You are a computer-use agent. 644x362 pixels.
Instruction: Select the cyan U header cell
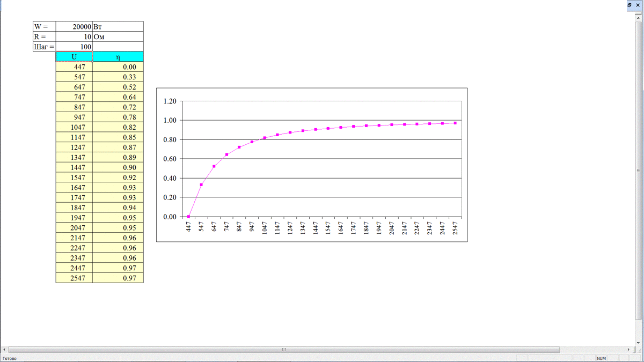click(74, 57)
